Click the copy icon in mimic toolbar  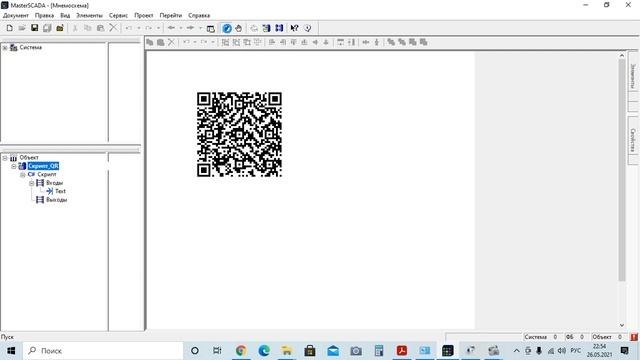[x=150, y=42]
